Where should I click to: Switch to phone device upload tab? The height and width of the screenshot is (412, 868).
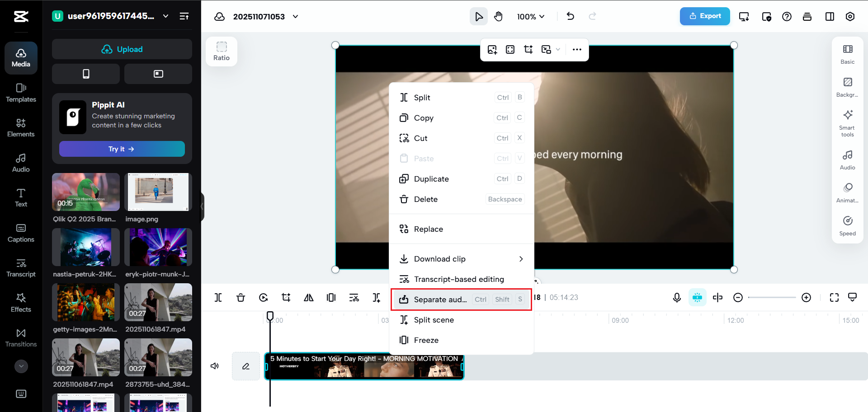coord(86,74)
